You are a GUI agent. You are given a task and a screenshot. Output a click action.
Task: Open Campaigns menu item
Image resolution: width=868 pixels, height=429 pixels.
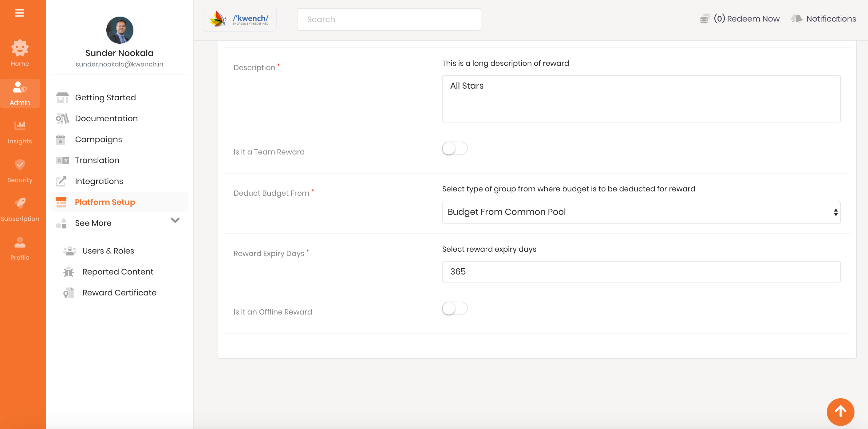pyautogui.click(x=98, y=139)
